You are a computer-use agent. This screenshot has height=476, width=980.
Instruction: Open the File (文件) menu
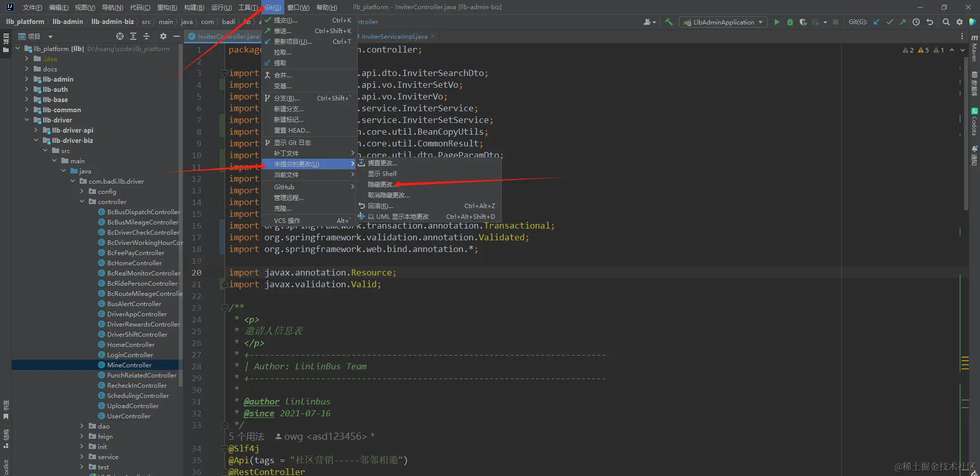[x=32, y=7]
